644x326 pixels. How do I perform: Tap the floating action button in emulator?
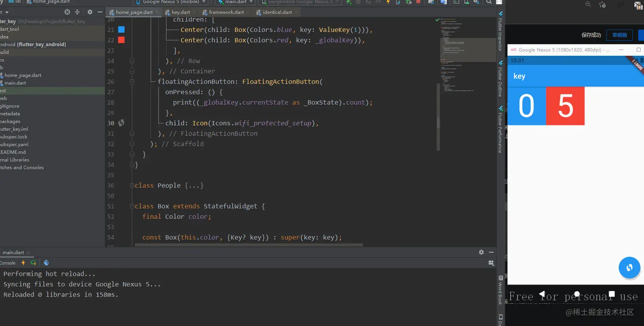pos(629,267)
